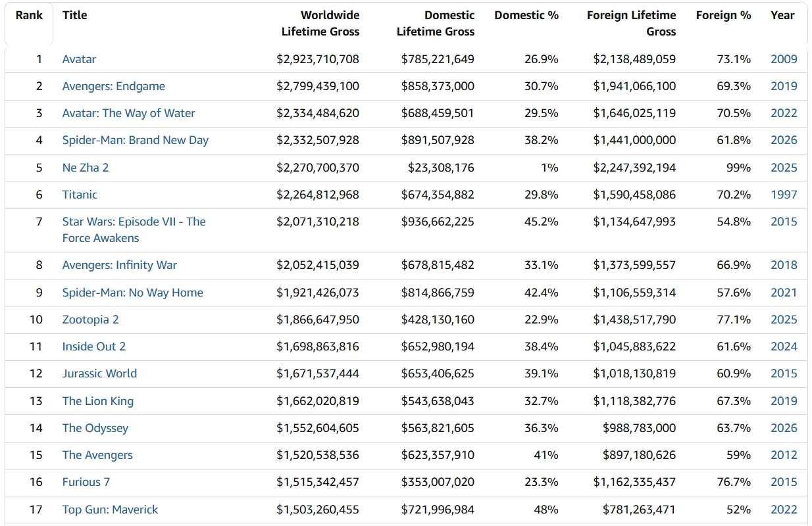Click The Lion King link
The width and height of the screenshot is (812, 526).
point(98,401)
